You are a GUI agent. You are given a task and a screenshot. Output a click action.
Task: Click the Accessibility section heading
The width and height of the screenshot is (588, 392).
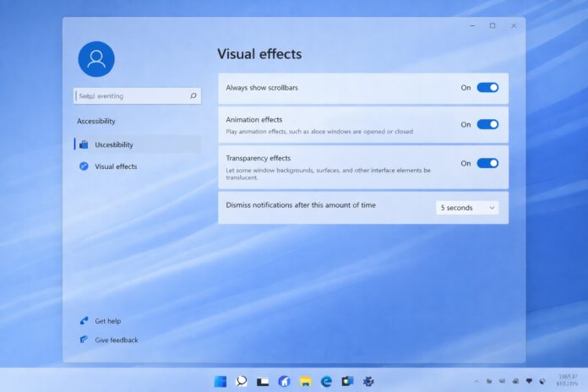(96, 121)
